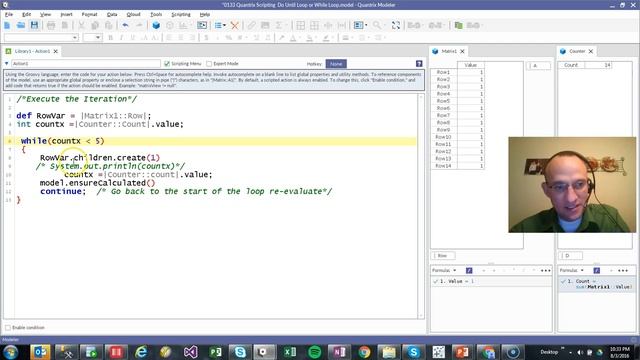
Task: Click the New model toolbar icon
Action: 7,25
